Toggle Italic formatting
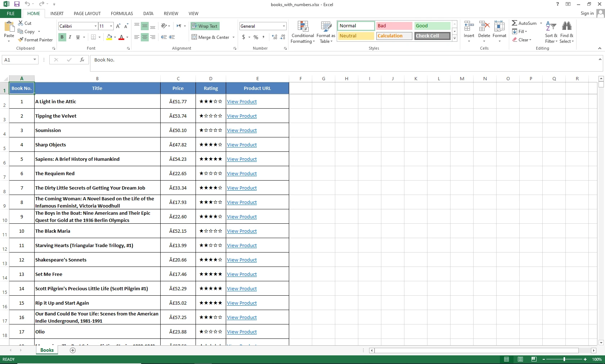 (x=70, y=37)
